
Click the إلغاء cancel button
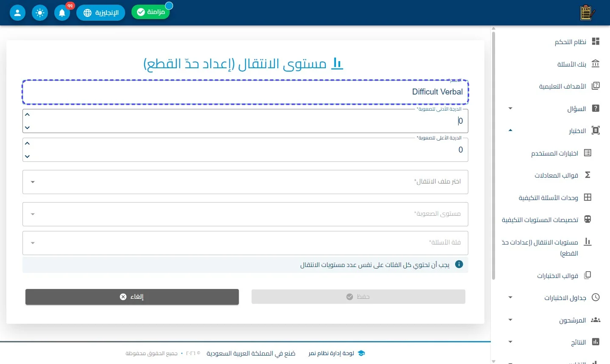[132, 297]
